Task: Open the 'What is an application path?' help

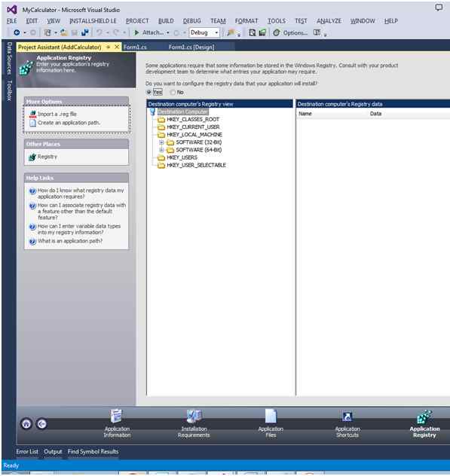Action: click(x=70, y=241)
